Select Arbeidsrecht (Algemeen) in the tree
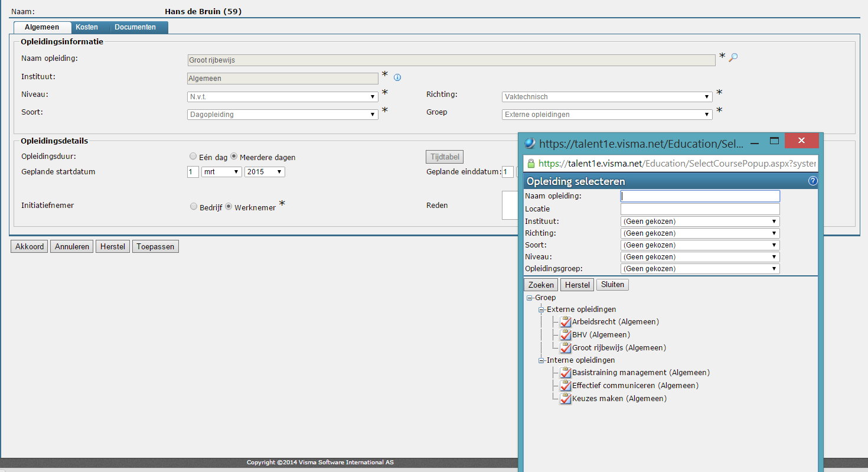Viewport: 868px width, 472px height. (x=615, y=322)
